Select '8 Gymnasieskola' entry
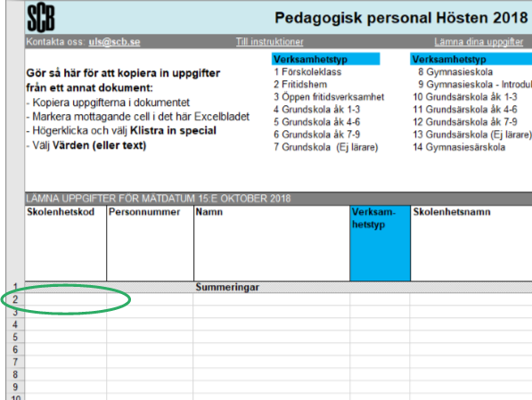532x400 pixels. pos(455,72)
